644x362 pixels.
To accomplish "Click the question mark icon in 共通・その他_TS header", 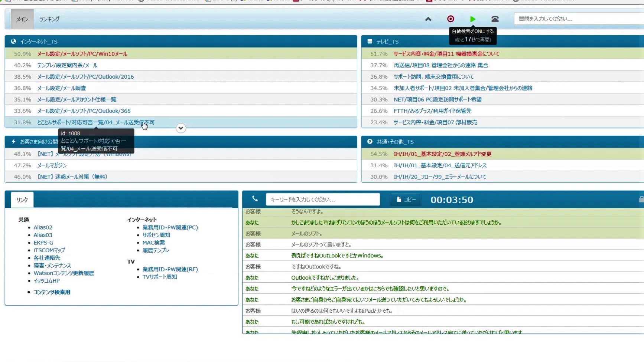I will (370, 142).
